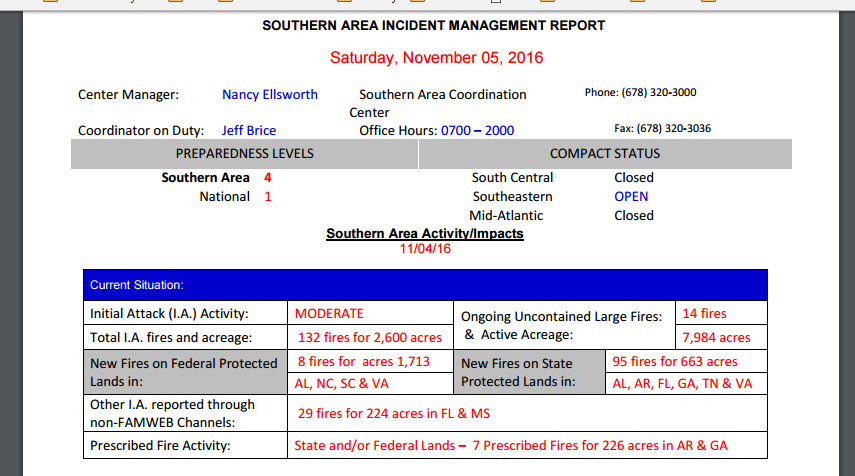Viewport: 855px width, 476px height.
Task: Click the 'Coordinator on Duty:' label
Action: pyautogui.click(x=141, y=130)
